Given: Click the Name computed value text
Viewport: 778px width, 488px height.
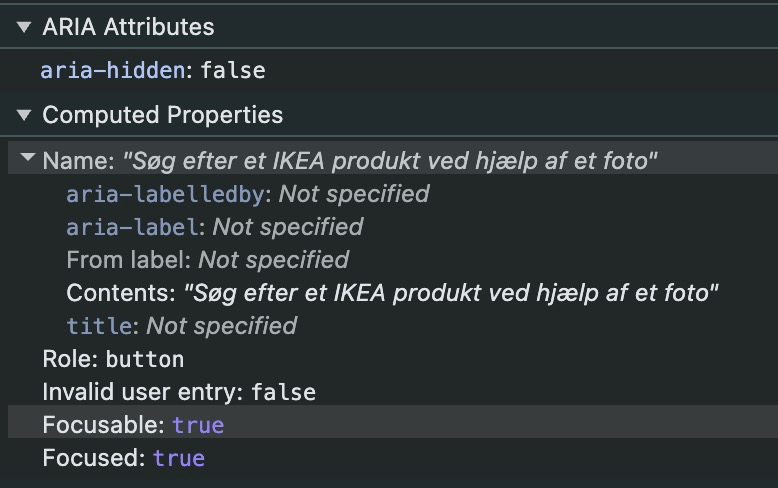Looking at the screenshot, I should (x=390, y=161).
